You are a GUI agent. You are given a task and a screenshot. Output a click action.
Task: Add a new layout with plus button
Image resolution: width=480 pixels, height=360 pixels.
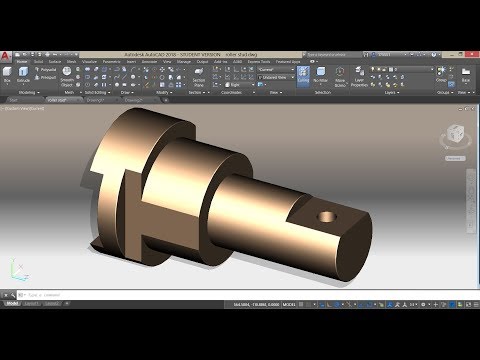(67, 304)
